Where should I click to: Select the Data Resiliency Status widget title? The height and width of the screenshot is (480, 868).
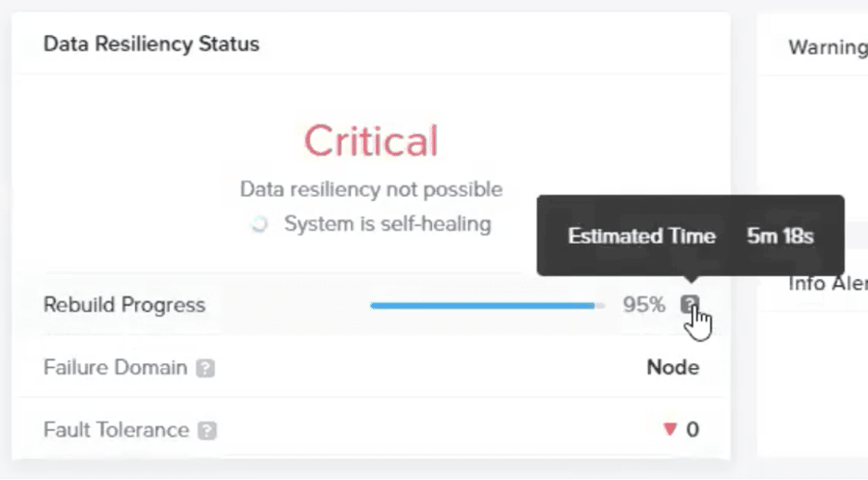pos(151,44)
